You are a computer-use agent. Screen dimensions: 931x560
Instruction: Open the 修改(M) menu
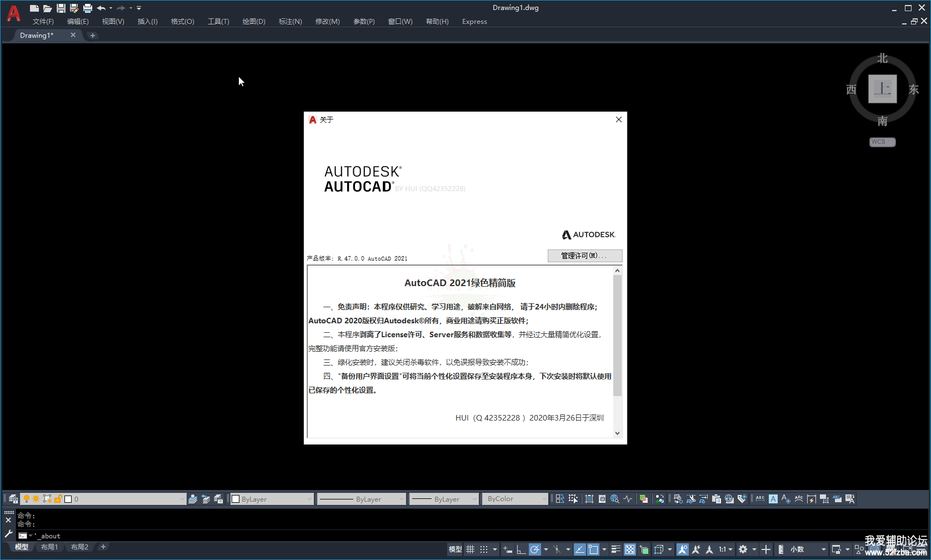pyautogui.click(x=328, y=22)
